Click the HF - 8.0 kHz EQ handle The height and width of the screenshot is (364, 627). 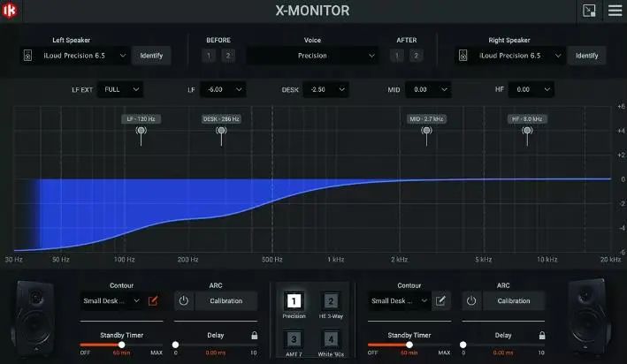coord(527,131)
